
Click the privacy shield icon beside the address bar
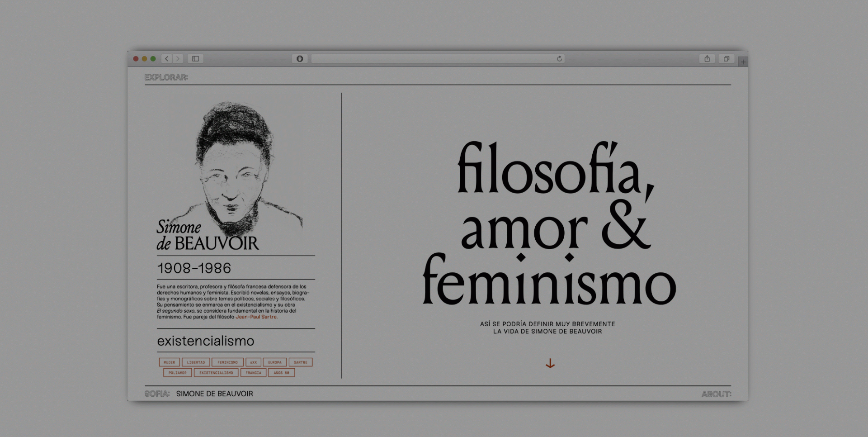299,59
